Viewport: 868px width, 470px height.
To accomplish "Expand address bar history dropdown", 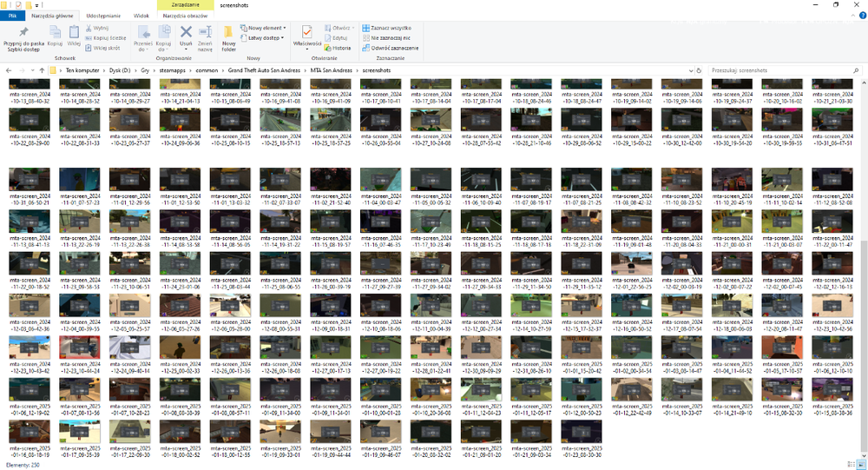I will pos(690,70).
